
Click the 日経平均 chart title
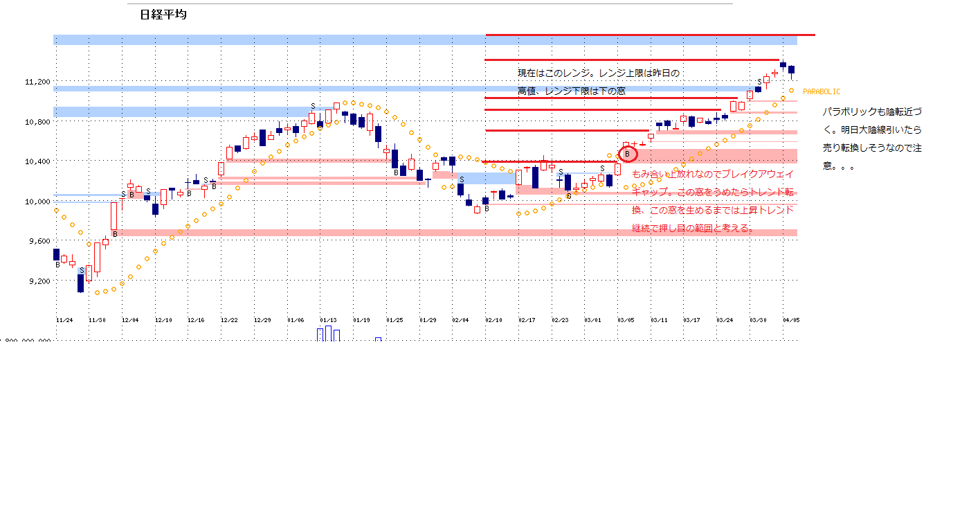(163, 15)
